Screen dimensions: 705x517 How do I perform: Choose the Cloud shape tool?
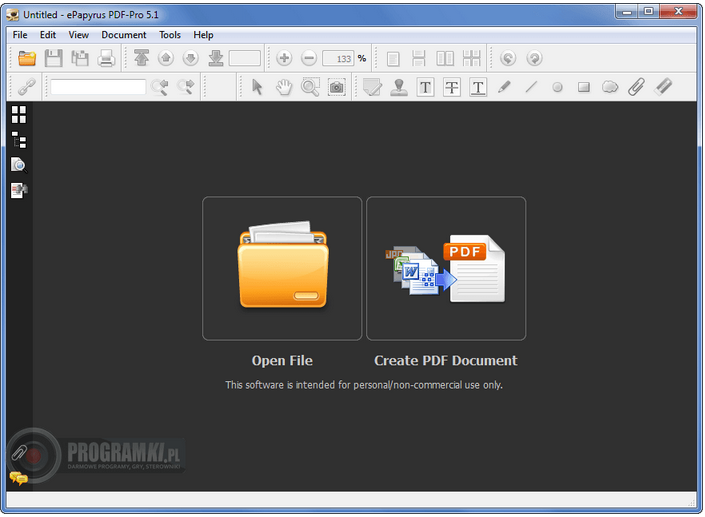point(610,86)
